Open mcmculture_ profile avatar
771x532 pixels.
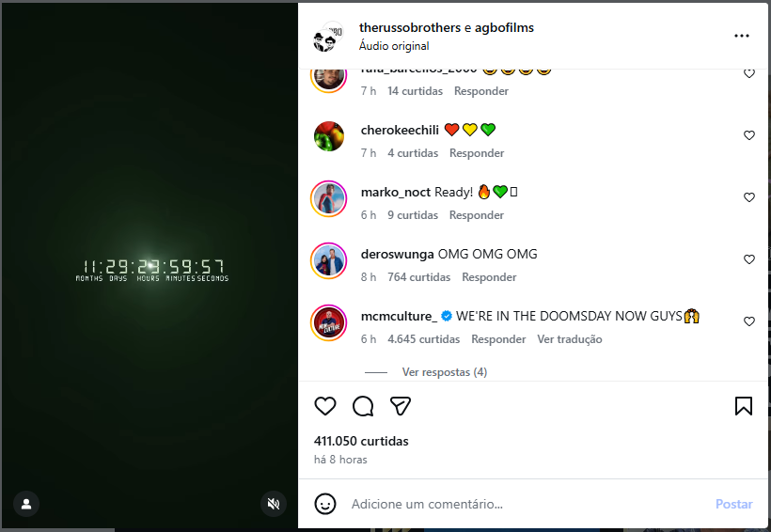329,322
